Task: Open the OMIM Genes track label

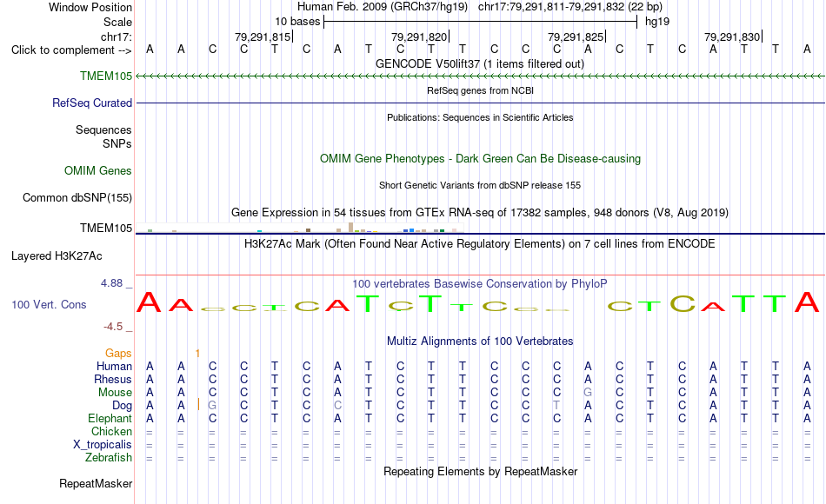Action: point(98,170)
